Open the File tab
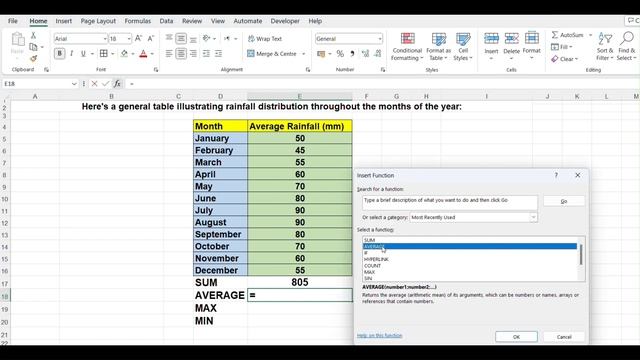 pos(13,21)
